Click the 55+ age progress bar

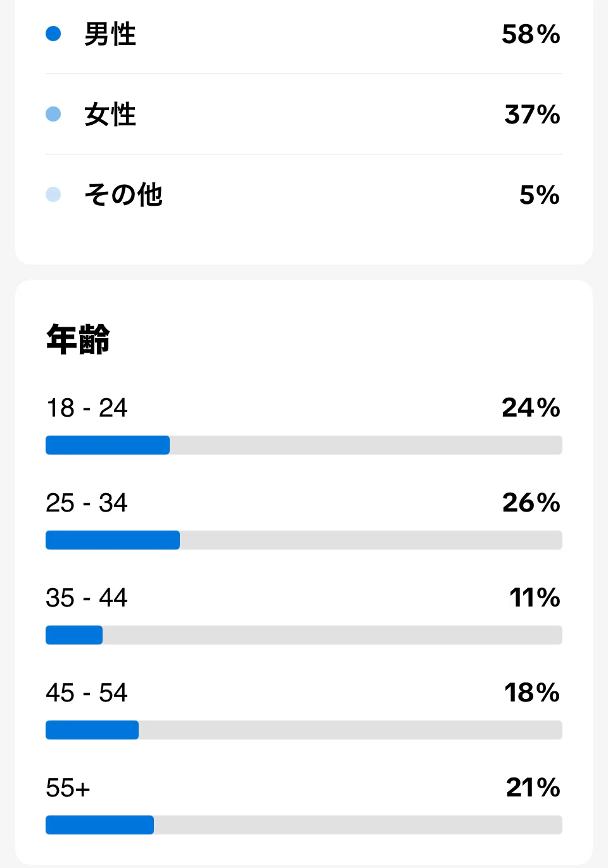click(x=304, y=825)
